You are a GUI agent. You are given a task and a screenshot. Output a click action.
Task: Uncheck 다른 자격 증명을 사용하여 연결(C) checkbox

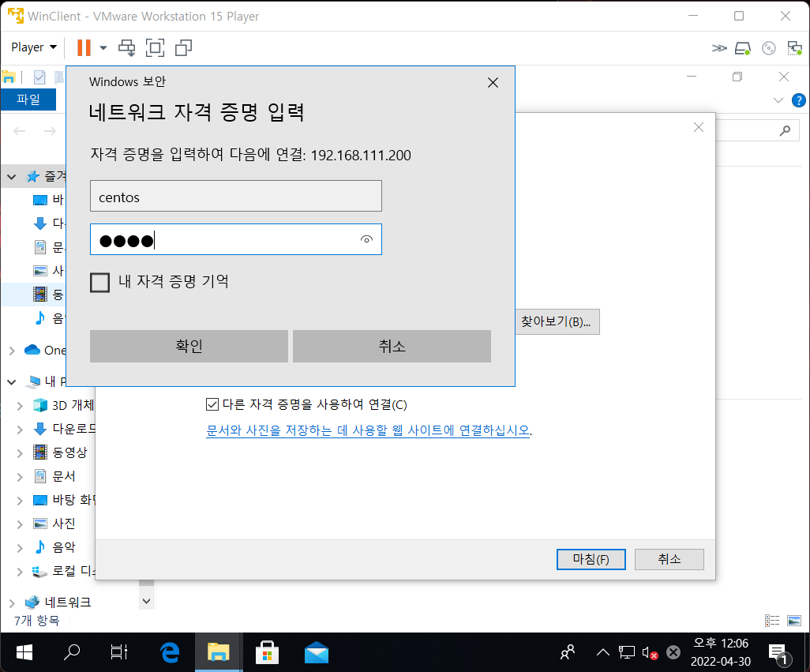click(212, 404)
